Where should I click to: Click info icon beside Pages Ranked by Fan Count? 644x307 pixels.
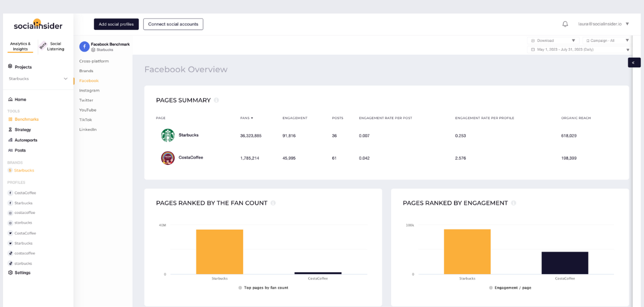(x=273, y=203)
